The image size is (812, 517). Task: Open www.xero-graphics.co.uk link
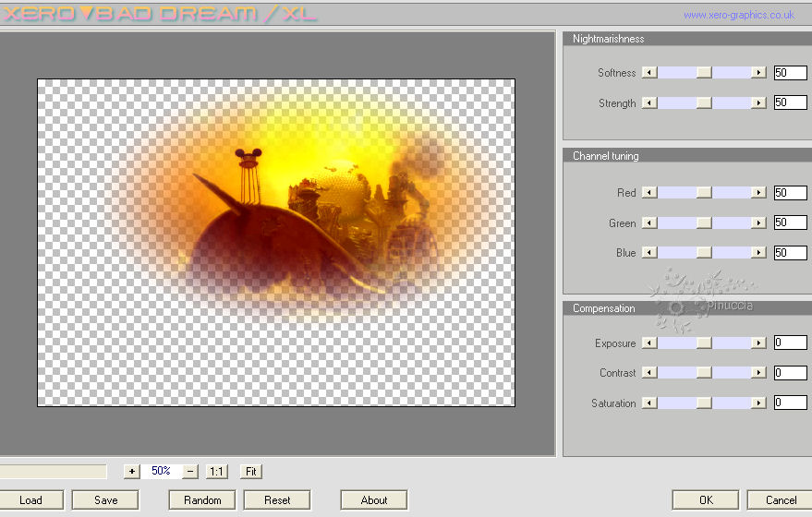tap(739, 15)
